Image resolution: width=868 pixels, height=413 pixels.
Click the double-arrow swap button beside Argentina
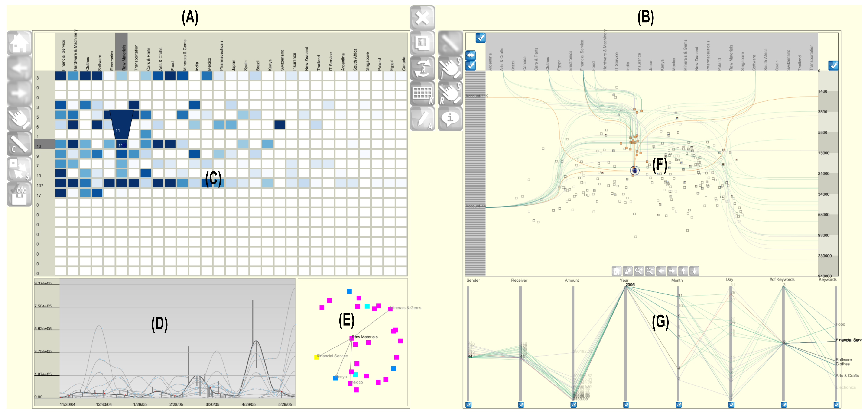(x=470, y=55)
